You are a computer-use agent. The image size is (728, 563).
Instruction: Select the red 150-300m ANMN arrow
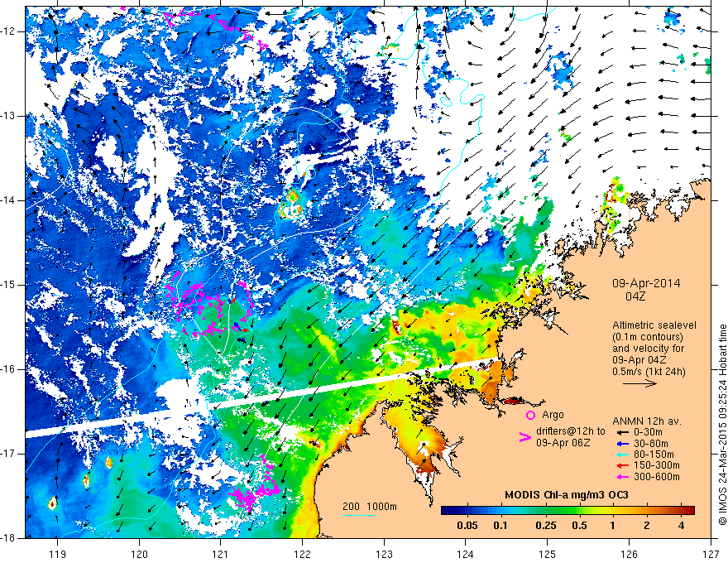coord(622,465)
